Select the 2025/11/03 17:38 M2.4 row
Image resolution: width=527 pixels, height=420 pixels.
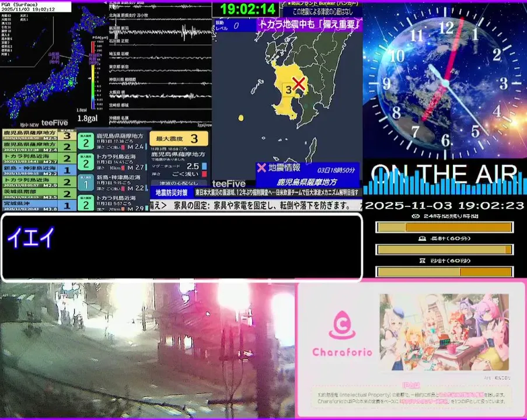pos(39,146)
